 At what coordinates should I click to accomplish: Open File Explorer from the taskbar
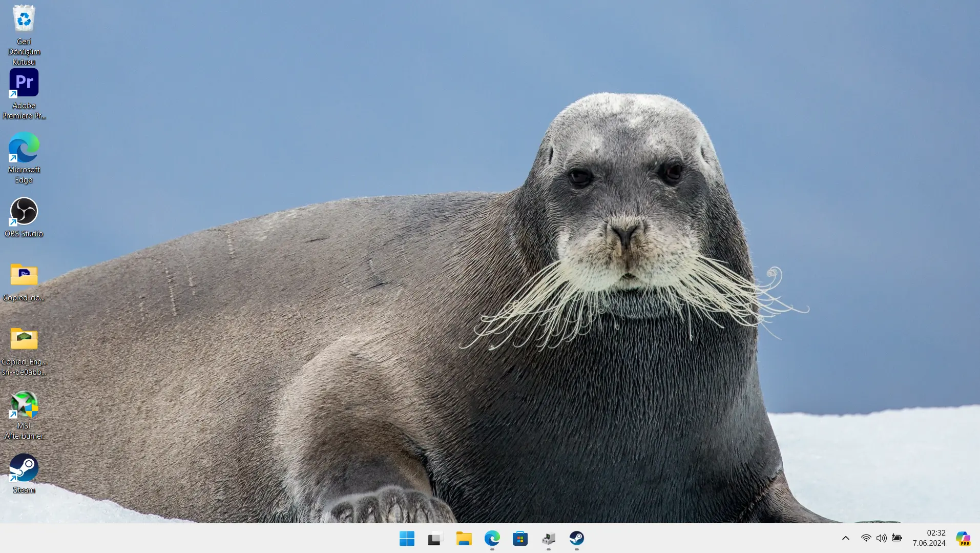pos(464,538)
